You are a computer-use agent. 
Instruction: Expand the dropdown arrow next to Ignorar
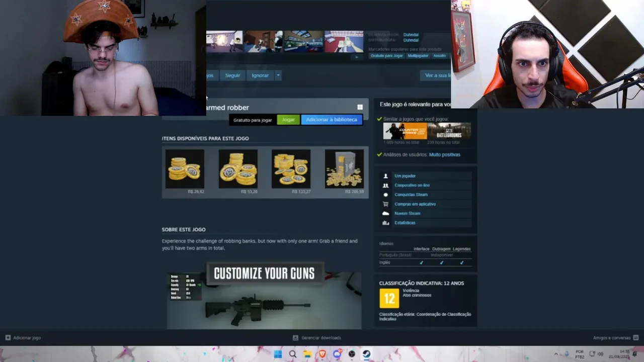tap(278, 75)
